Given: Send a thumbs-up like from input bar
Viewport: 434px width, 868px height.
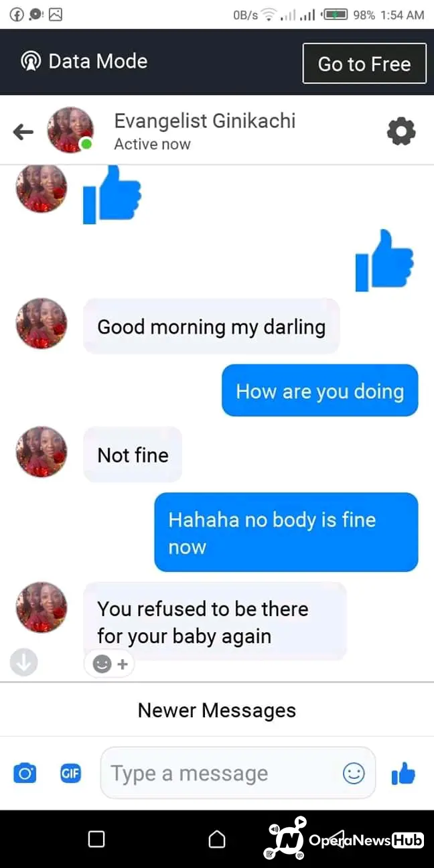Looking at the screenshot, I should [403, 774].
